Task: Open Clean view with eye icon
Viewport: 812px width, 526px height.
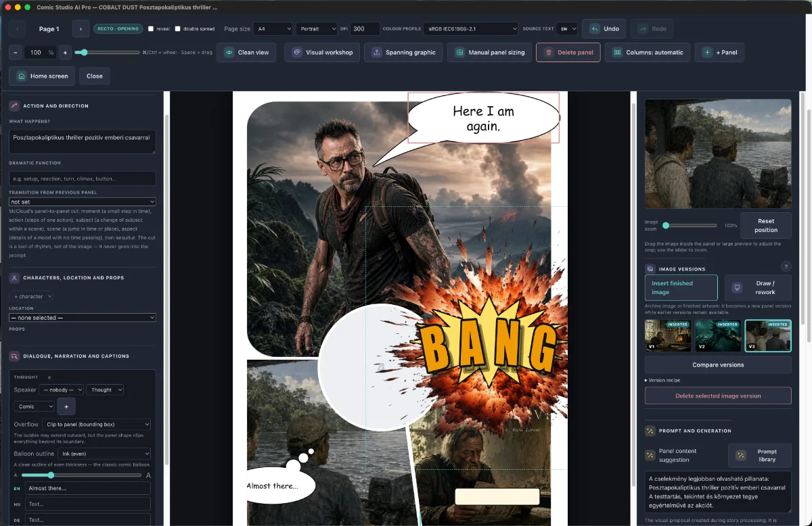Action: coord(246,52)
